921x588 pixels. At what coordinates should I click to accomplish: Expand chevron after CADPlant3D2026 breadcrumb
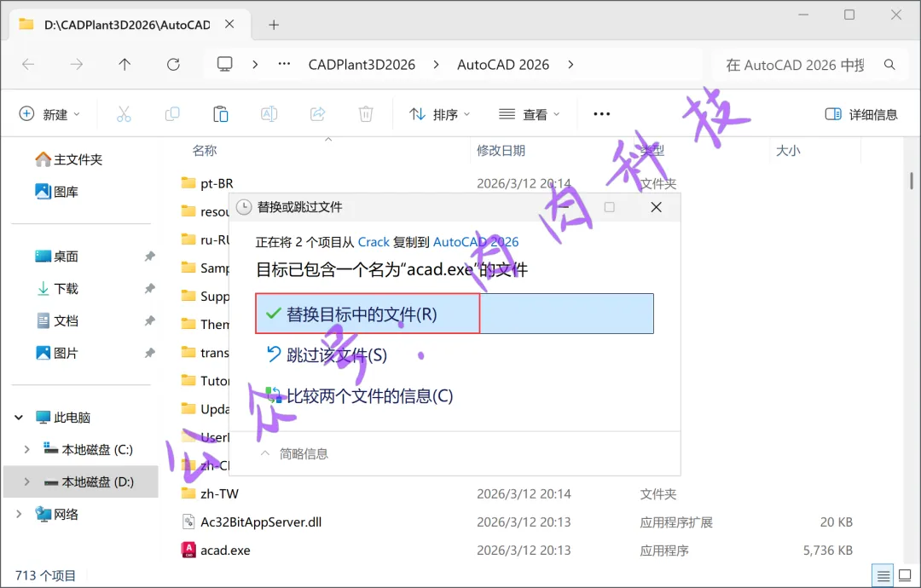coord(436,65)
